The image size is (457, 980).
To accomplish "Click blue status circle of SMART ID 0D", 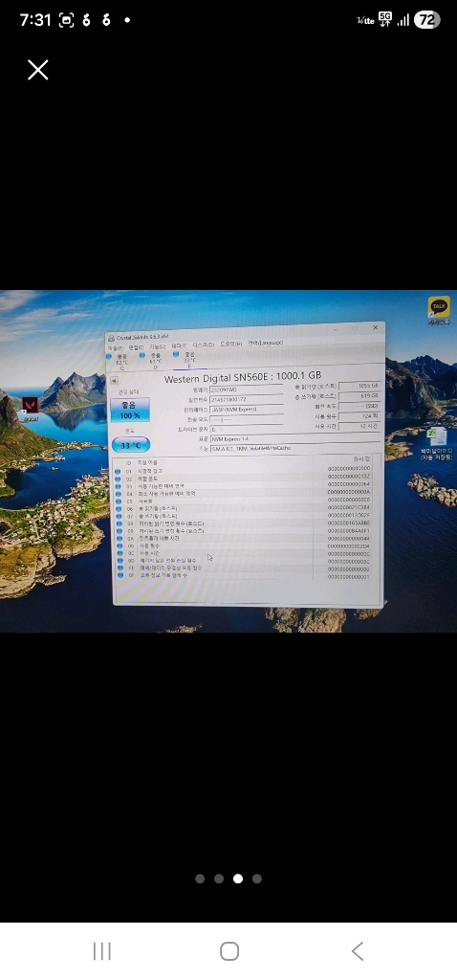I will 119,561.
